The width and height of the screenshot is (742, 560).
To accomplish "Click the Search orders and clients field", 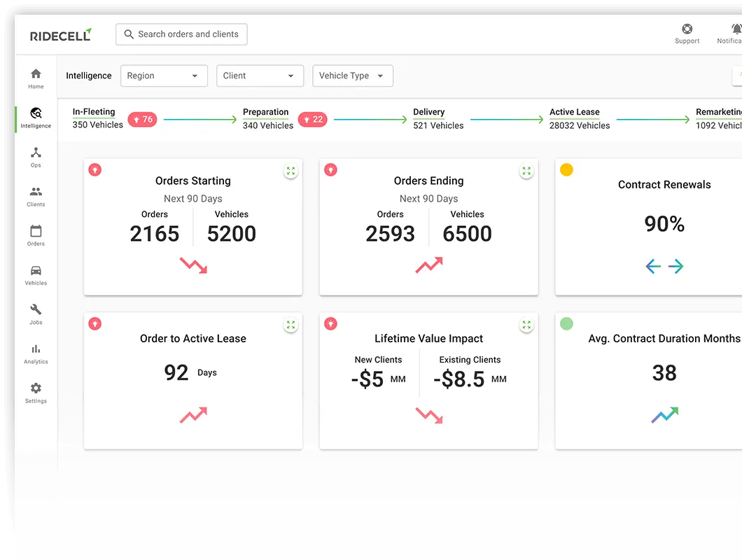I will coord(181,34).
